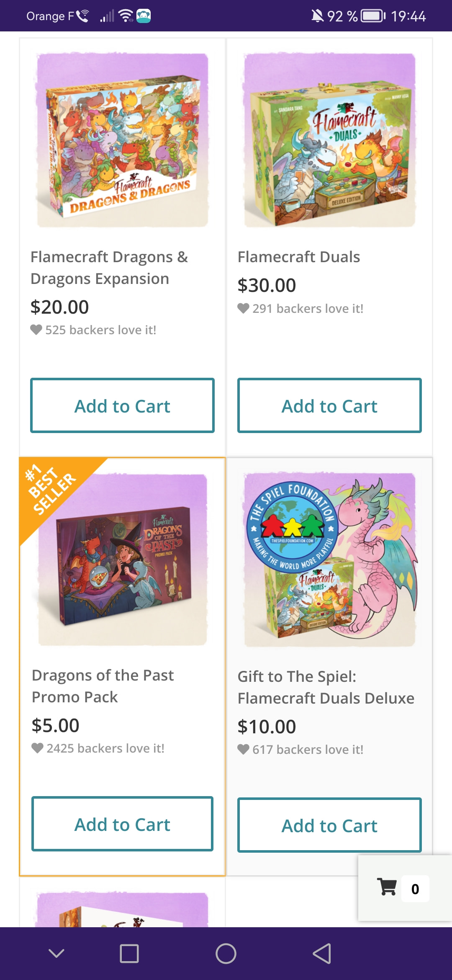This screenshot has width=452, height=980.
Task: Tap heart icon beside 525 backers
Action: coord(36,330)
